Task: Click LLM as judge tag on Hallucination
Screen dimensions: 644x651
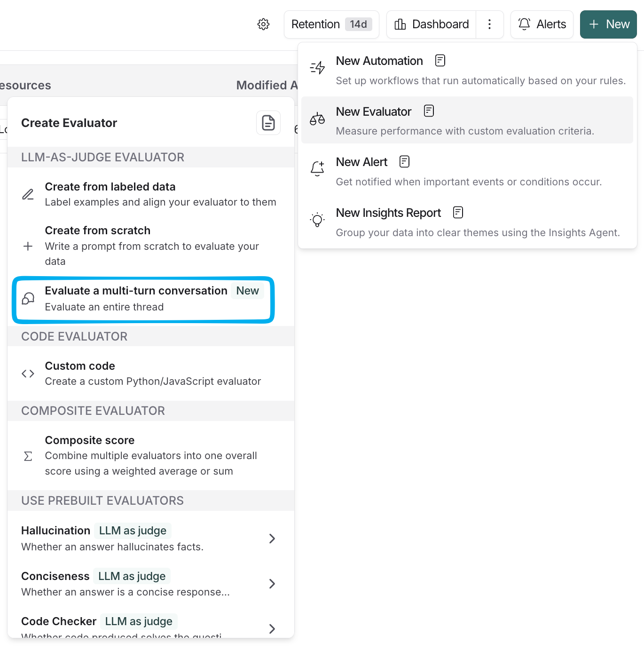Action: click(x=133, y=531)
